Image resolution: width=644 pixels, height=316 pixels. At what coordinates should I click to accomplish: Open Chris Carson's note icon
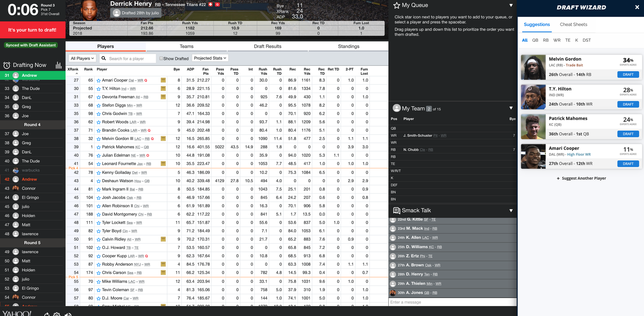point(163,273)
